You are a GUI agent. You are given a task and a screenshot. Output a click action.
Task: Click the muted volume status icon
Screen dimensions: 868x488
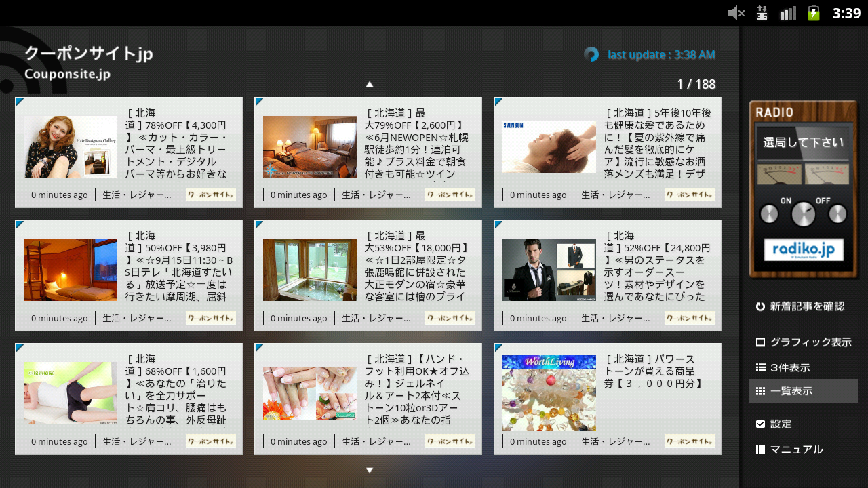tap(736, 13)
